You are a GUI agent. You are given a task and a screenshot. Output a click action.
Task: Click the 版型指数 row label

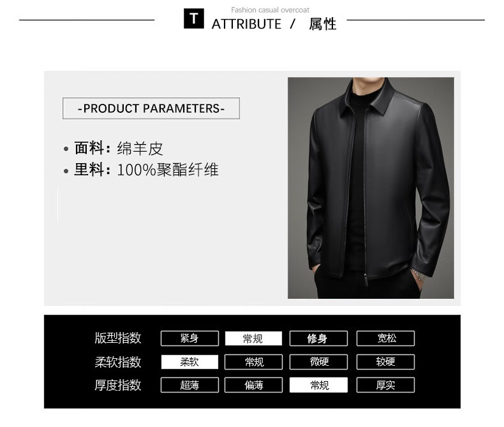(117, 338)
